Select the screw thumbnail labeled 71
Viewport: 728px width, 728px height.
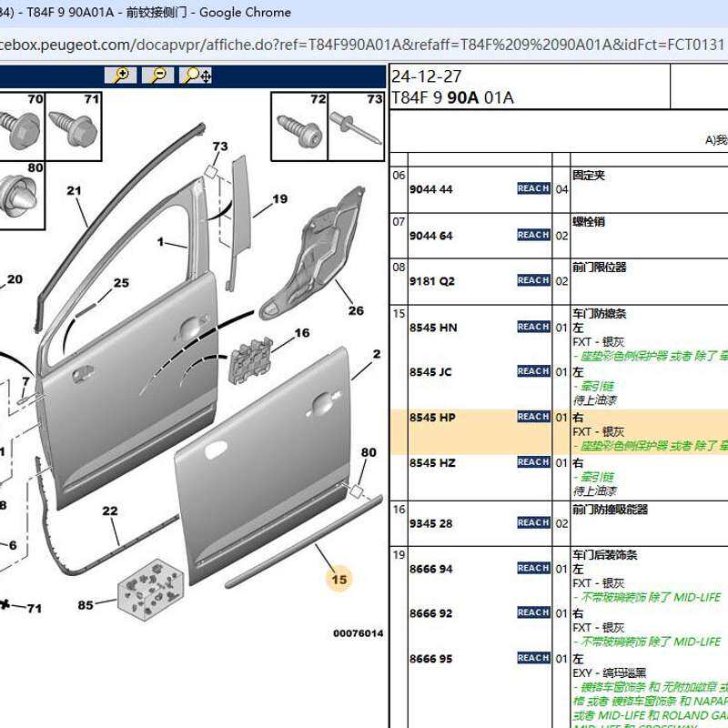click(x=74, y=126)
